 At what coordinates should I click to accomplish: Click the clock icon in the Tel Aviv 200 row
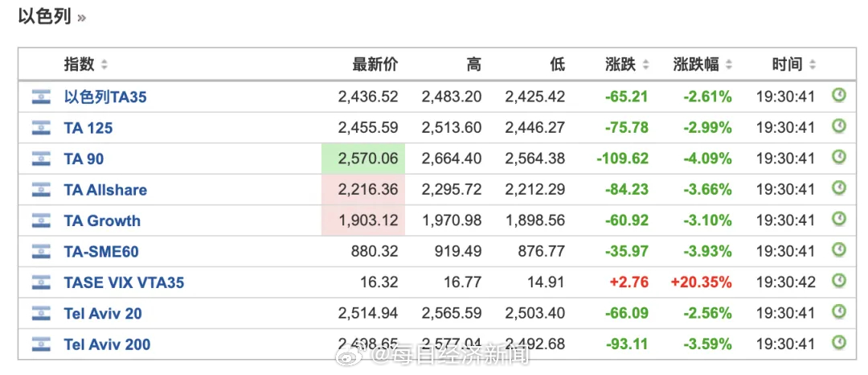pyautogui.click(x=839, y=344)
